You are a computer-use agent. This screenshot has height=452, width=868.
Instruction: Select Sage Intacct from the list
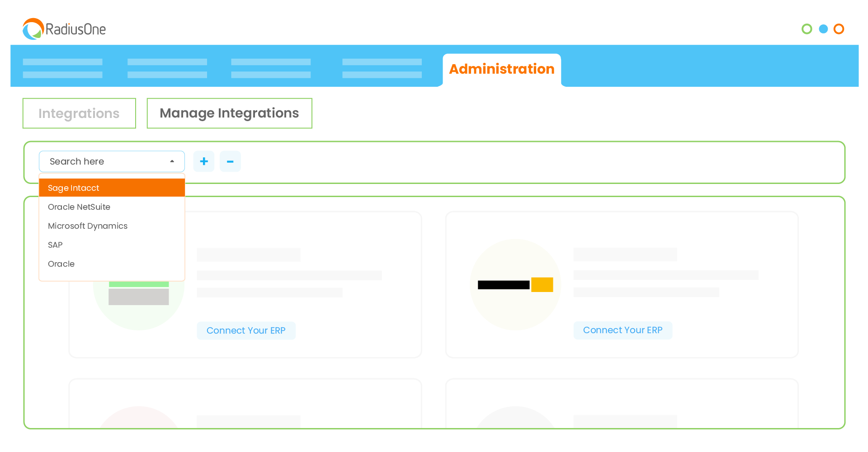(x=73, y=188)
